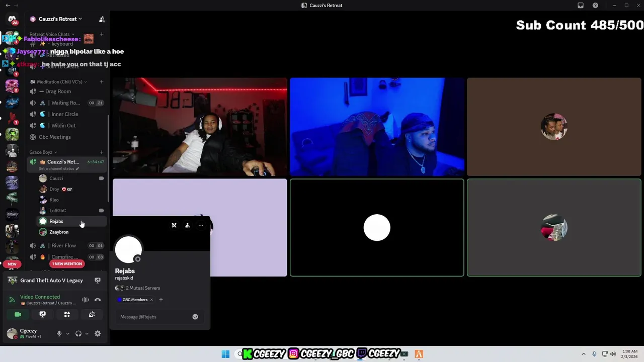Open the Discord inbox icon in title bar
The width and height of the screenshot is (644, 362).
pos(581,6)
